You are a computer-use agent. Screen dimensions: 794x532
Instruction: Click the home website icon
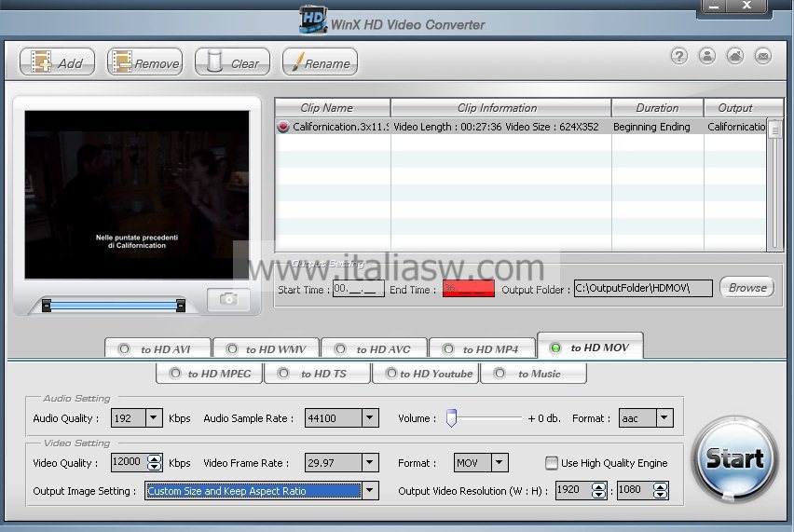point(734,56)
